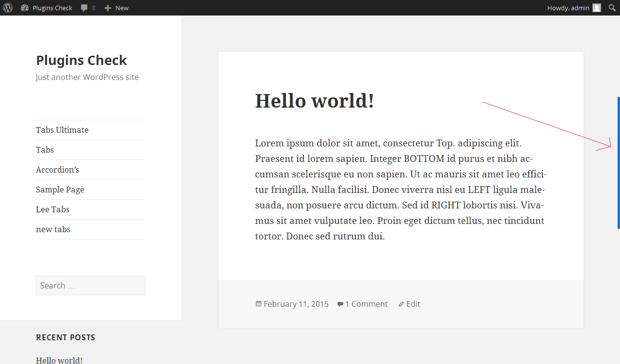
Task: Open the Tabs page in sidebar menu
Action: (x=45, y=150)
